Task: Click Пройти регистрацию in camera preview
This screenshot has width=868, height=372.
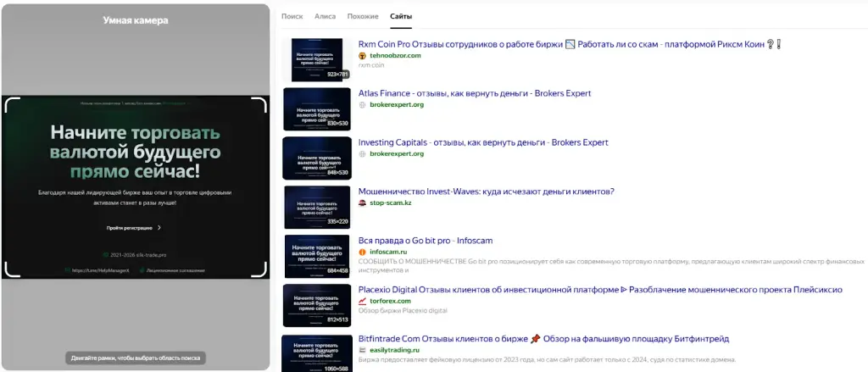Action: point(130,227)
